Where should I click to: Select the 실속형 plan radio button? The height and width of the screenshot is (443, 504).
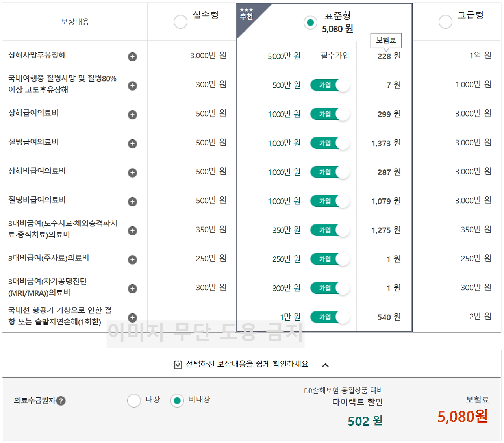(180, 22)
